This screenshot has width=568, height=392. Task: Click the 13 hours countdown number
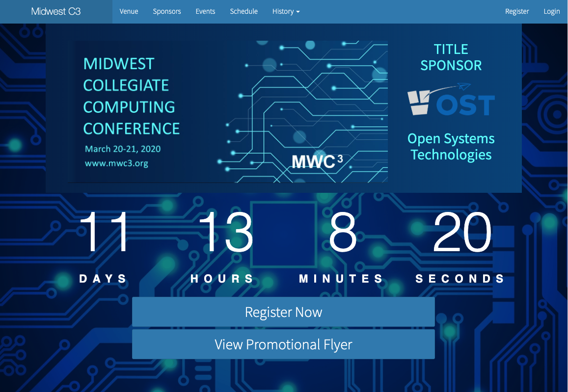click(225, 232)
